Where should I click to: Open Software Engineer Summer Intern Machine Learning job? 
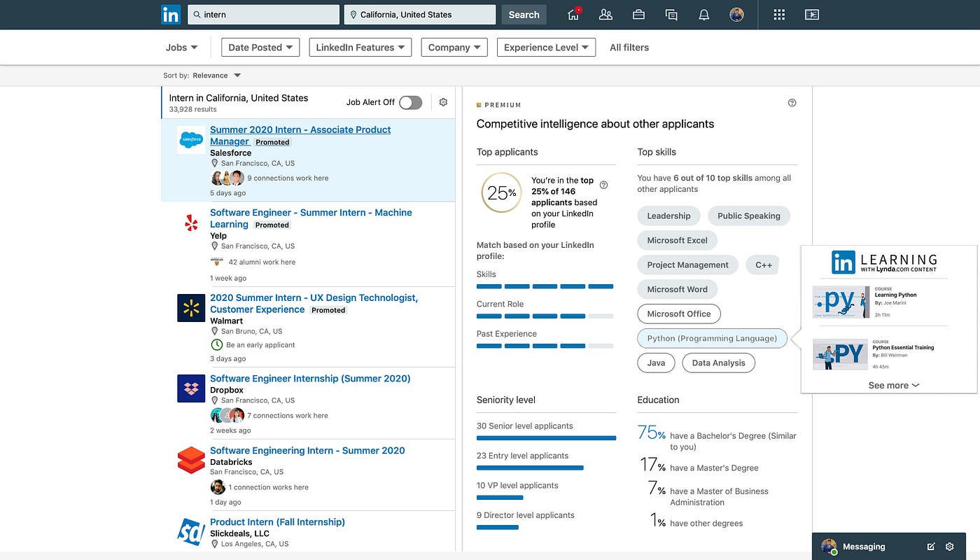click(311, 218)
